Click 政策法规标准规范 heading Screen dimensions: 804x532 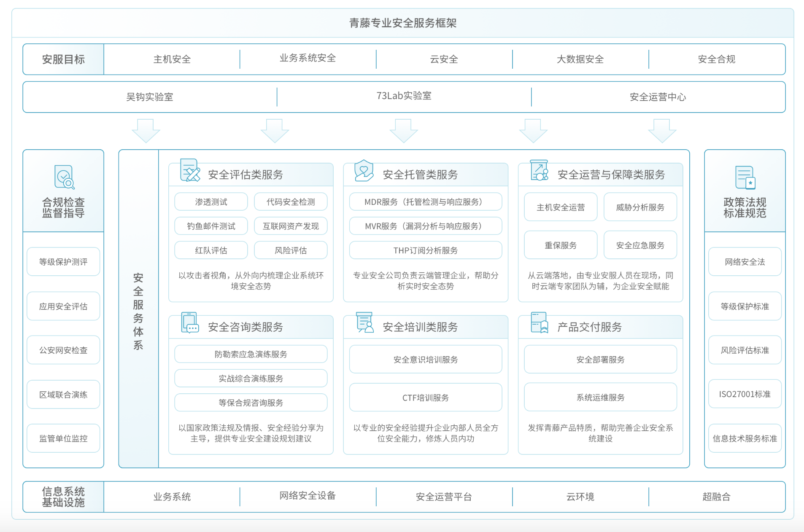tap(745, 207)
